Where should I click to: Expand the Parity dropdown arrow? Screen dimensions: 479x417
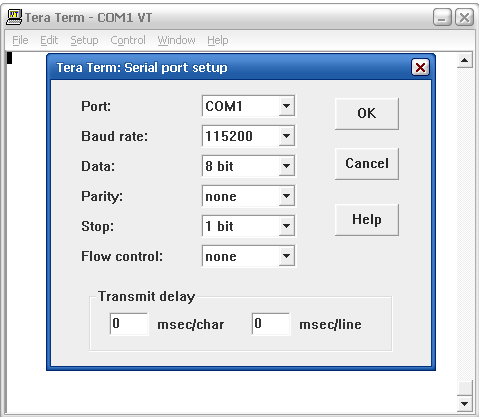286,196
